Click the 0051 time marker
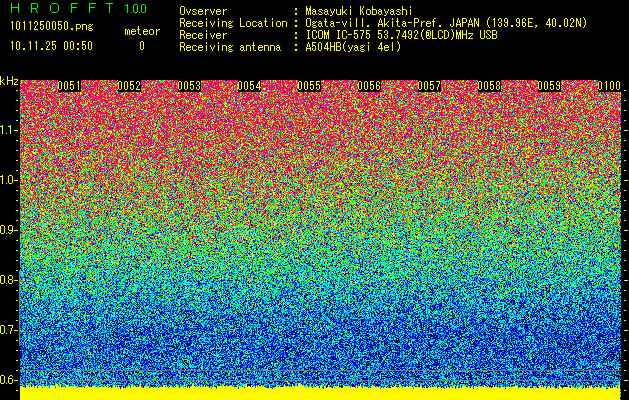The width and height of the screenshot is (629, 400). (x=69, y=86)
